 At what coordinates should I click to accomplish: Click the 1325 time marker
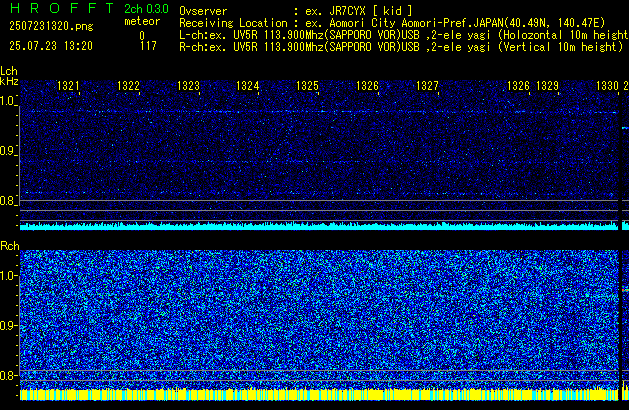point(307,86)
